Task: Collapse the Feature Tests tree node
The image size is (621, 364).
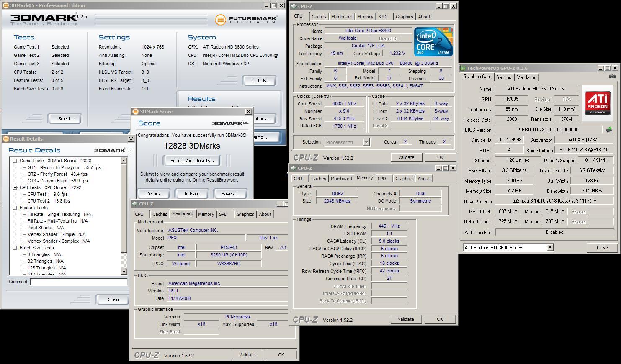Action: pos(15,208)
